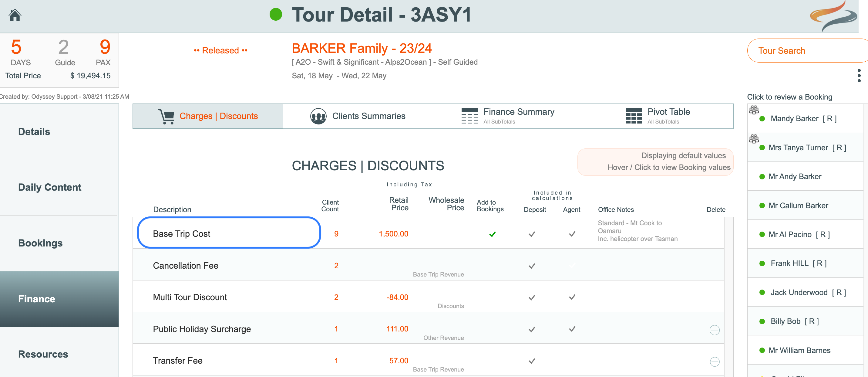Switch to Daily Content section

point(49,187)
